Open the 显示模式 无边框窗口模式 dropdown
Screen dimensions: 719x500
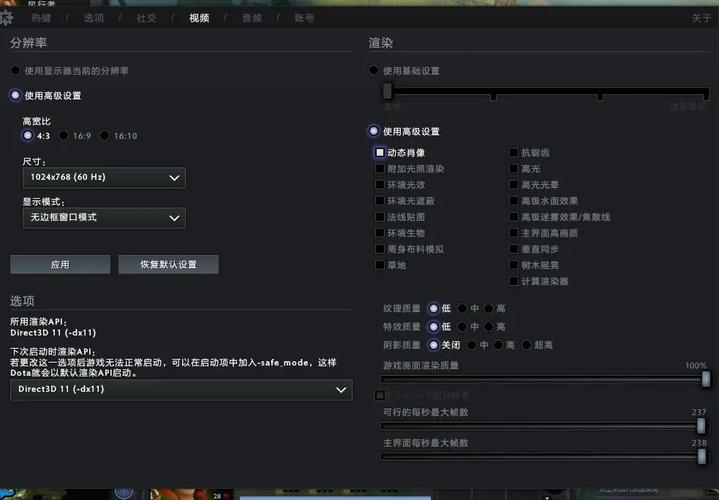[x=104, y=218]
